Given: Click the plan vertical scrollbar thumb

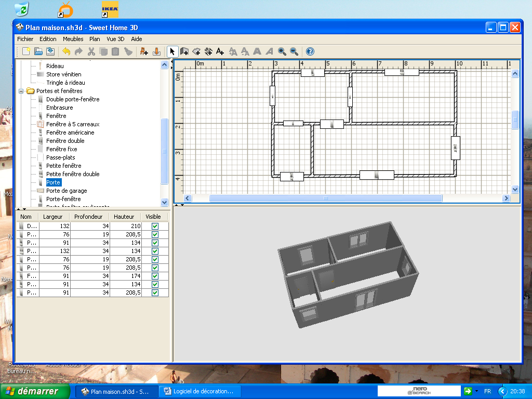Looking at the screenshot, I should [515, 119].
